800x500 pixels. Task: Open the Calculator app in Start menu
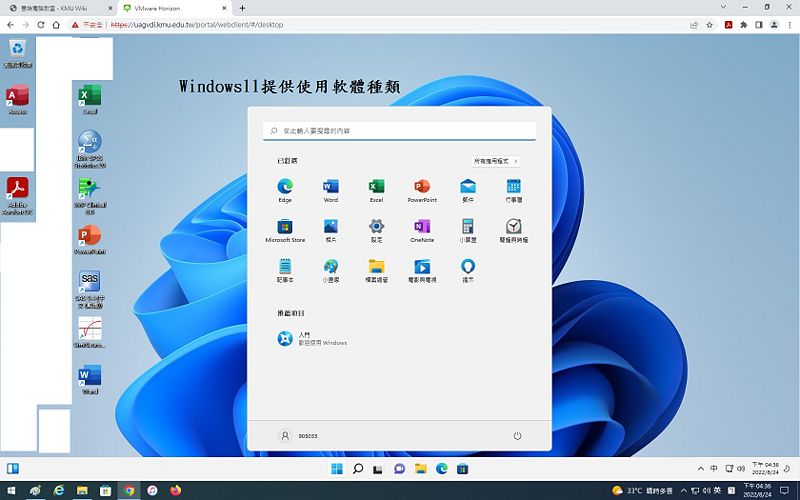tap(468, 231)
